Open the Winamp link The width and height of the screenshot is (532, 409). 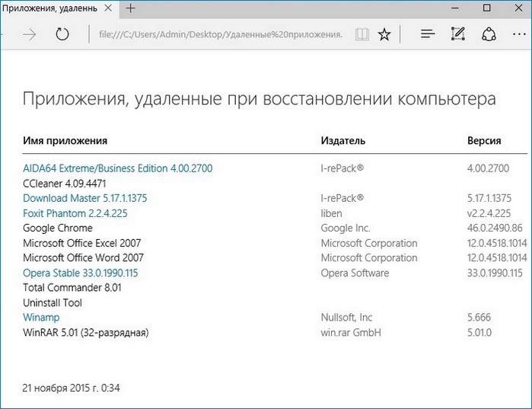click(41, 318)
